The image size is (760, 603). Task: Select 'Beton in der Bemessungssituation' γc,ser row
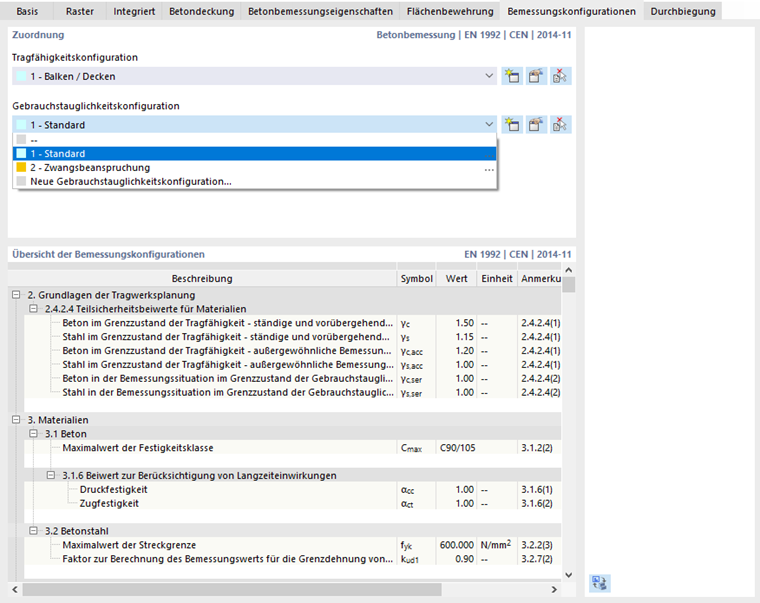[x=293, y=379]
